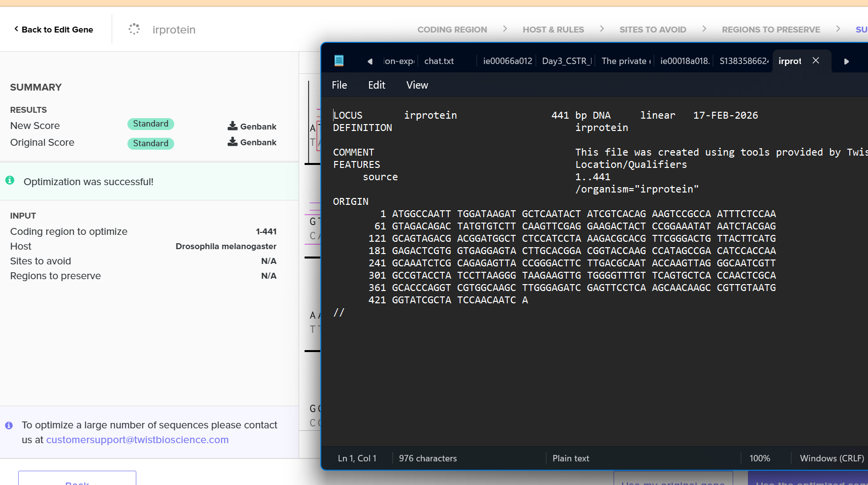Go back to Edit Gene

coord(54,30)
